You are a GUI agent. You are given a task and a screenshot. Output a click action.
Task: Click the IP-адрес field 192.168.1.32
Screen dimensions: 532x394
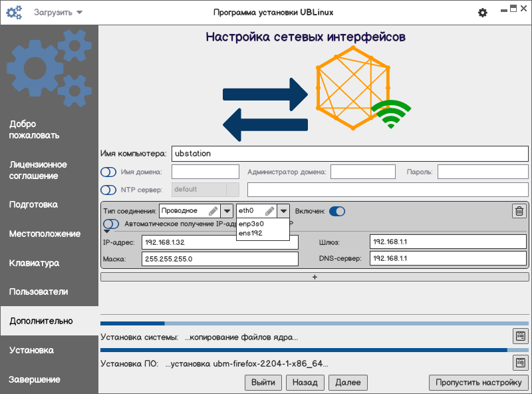(220, 242)
